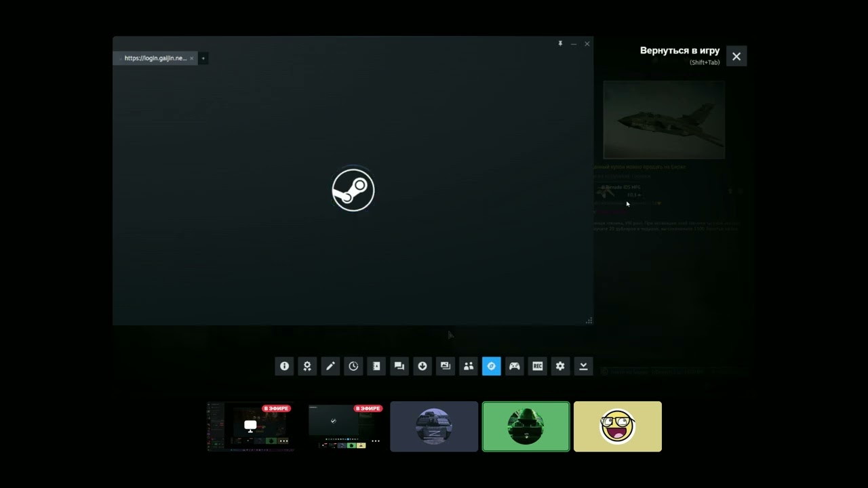This screenshot has height=488, width=868.
Task: Open the game info overlay icon
Action: point(284,366)
